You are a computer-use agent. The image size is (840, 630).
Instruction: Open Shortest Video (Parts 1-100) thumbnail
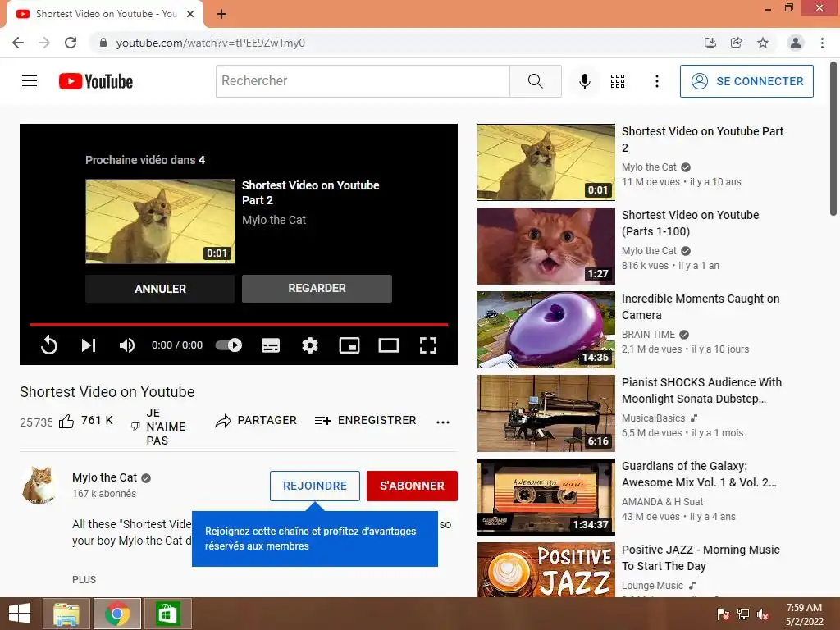click(x=546, y=246)
